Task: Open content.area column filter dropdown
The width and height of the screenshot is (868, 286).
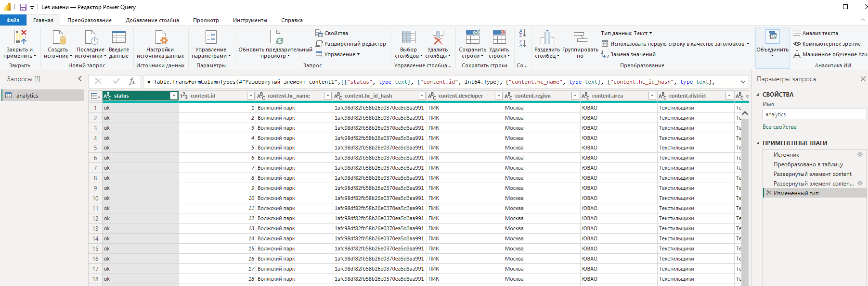Action: point(652,96)
